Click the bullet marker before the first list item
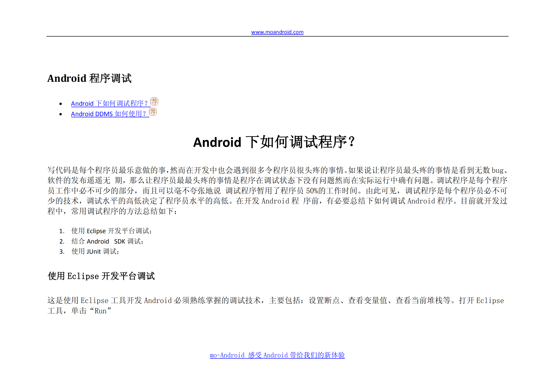 tap(61, 104)
